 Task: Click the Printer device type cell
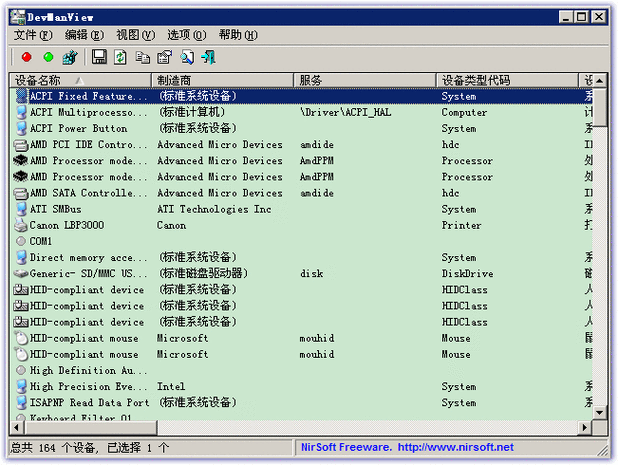tap(462, 225)
